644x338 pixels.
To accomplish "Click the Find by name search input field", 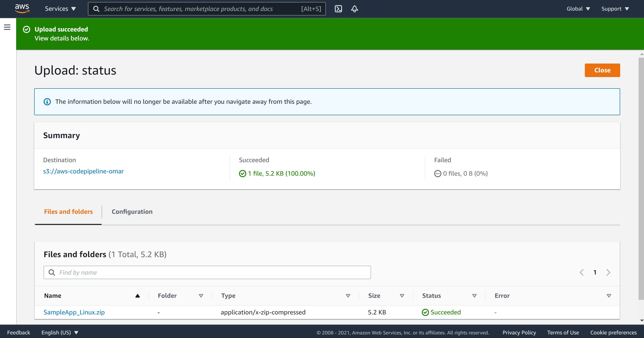I will pos(207,272).
